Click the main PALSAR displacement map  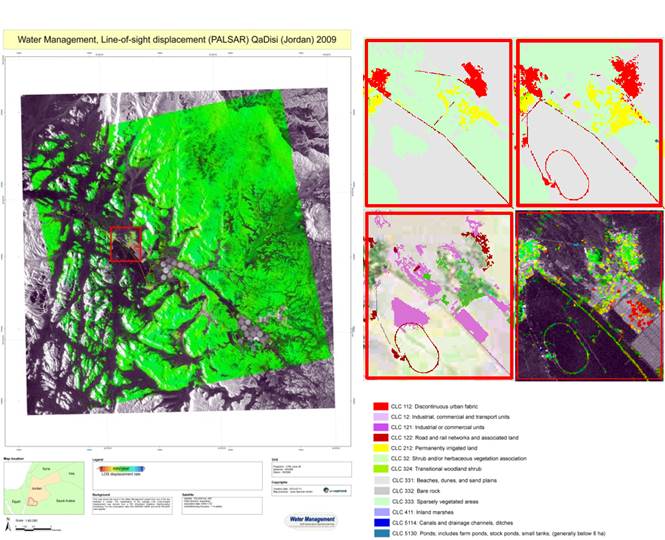(178, 251)
